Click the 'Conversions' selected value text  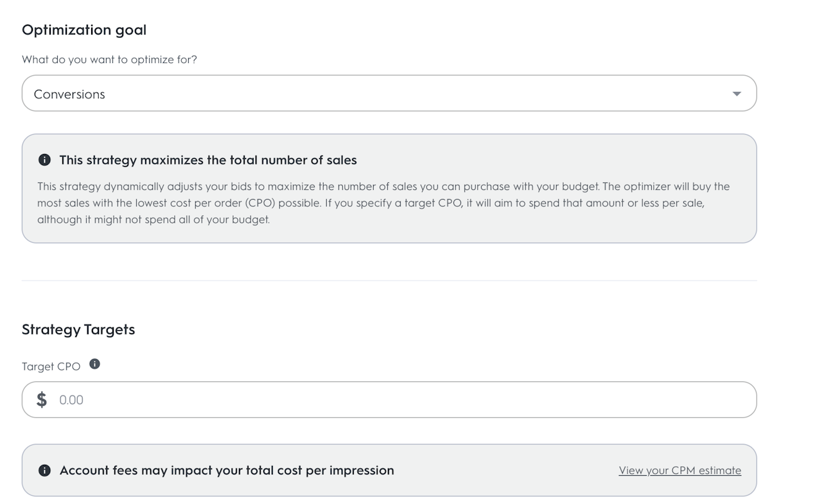[69, 94]
